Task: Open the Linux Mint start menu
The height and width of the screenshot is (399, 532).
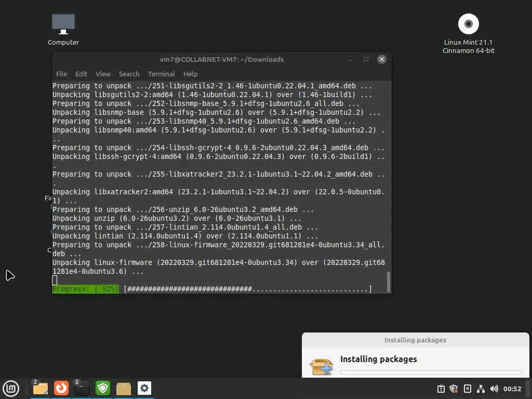Action: [x=11, y=389]
